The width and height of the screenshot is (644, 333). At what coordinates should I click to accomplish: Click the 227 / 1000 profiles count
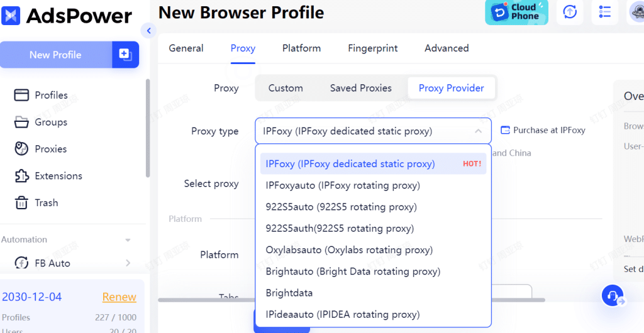coord(114,317)
